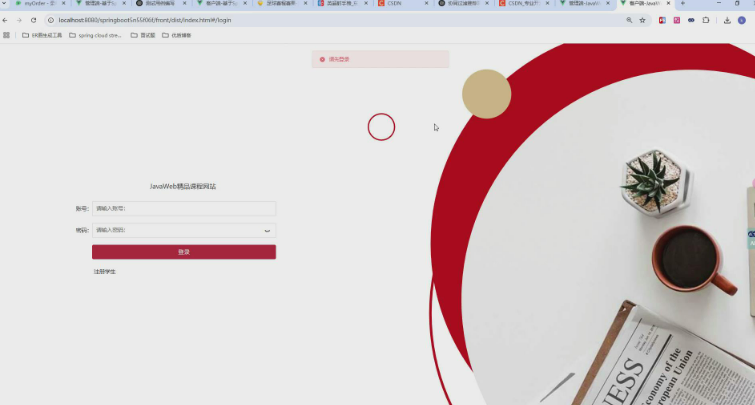The width and height of the screenshot is (755, 405).
Task: Switch to the myOrder tab
Action: pos(38,3)
